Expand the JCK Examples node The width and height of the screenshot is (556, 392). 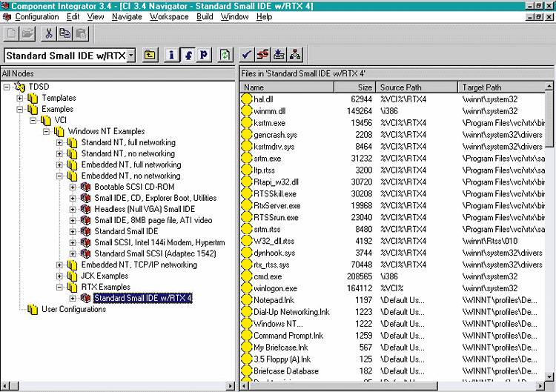point(59,276)
